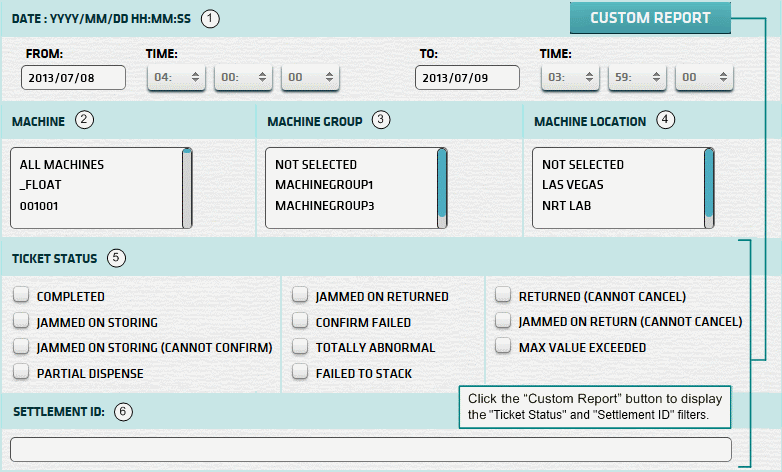Select ALL MACHINES in Machine list
The image size is (782, 472).
coord(61,165)
